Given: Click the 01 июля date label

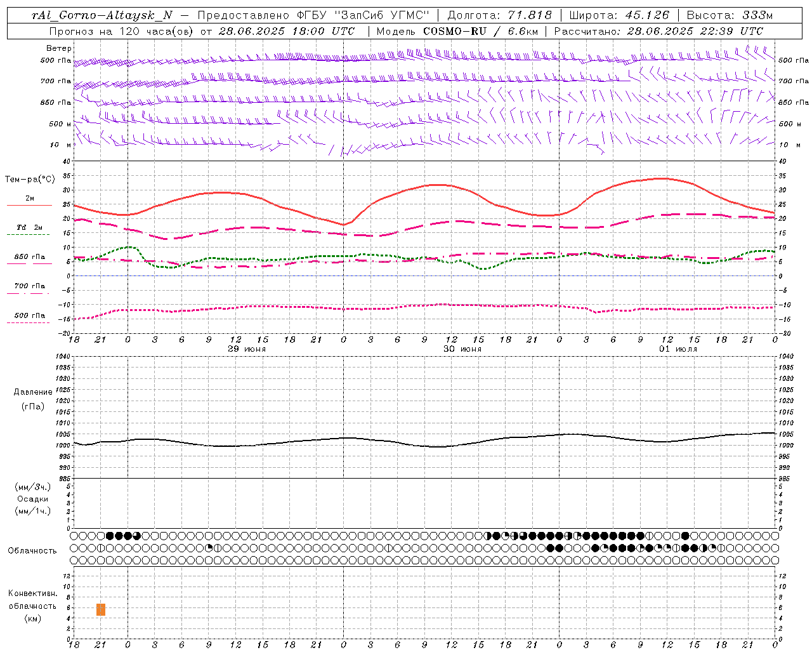Looking at the screenshot, I should [x=678, y=349].
